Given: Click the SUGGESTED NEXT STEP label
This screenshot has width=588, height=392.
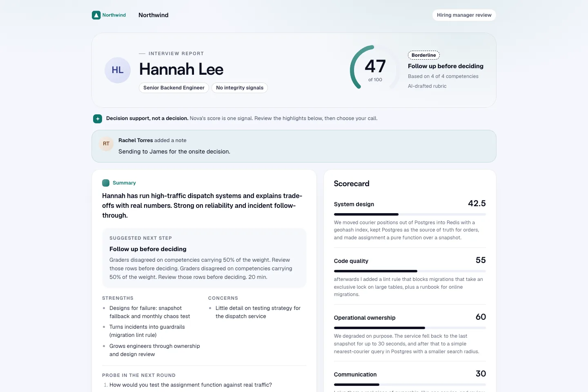Looking at the screenshot, I should 140,238.
